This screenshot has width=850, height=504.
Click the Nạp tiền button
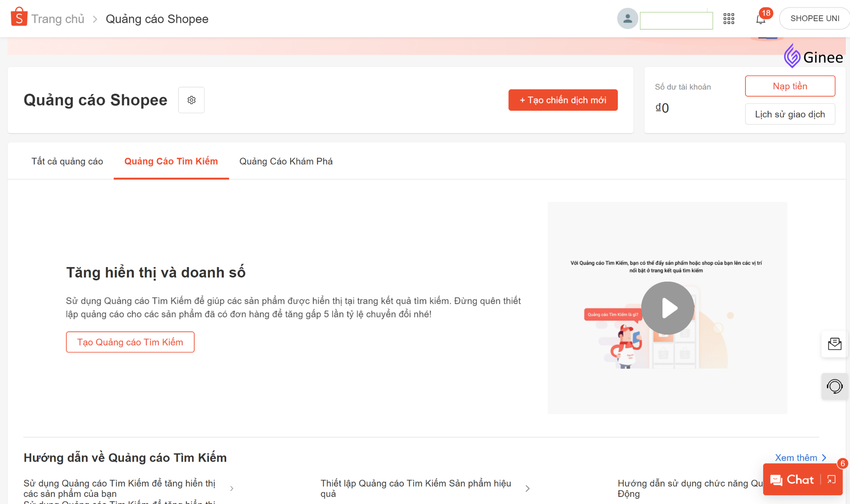click(x=790, y=86)
